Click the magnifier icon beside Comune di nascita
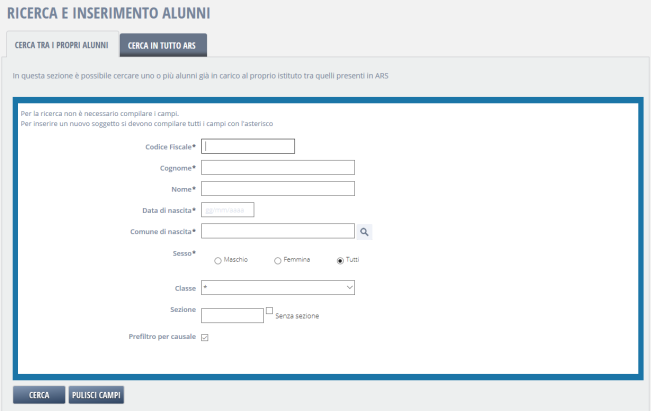The width and height of the screenshot is (651, 411). 365,231
